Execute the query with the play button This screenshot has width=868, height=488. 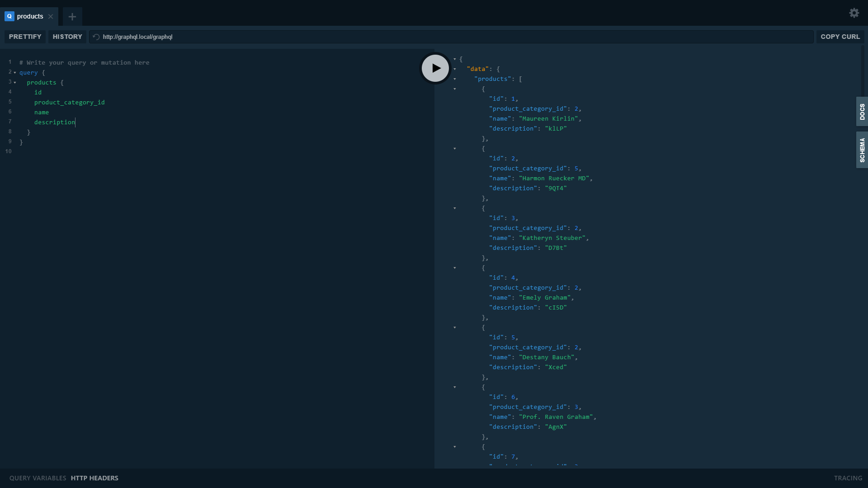(435, 68)
